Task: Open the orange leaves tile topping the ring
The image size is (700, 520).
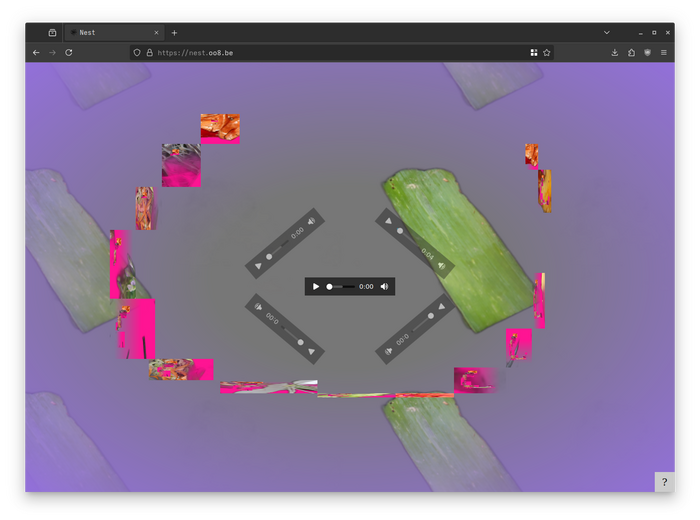Action: point(220,129)
